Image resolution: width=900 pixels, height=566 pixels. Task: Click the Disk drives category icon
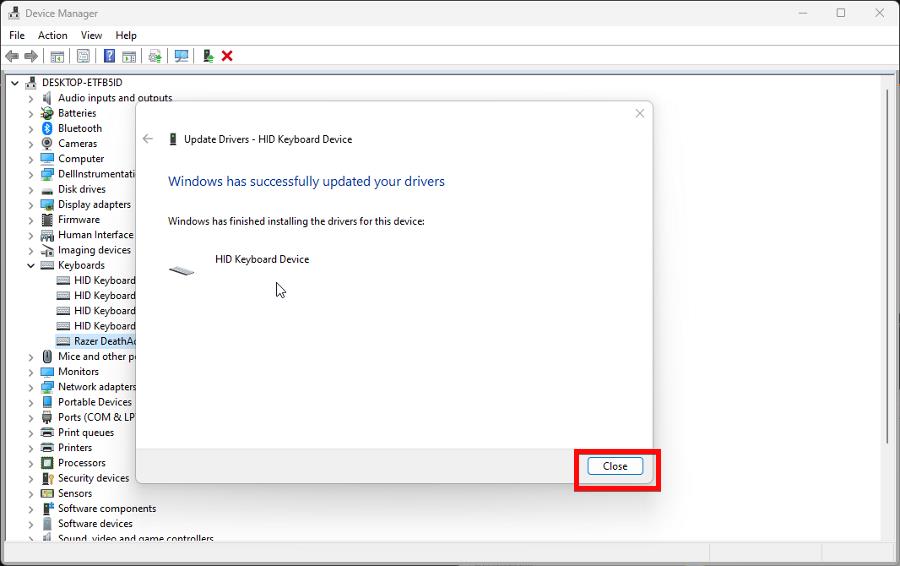point(47,190)
